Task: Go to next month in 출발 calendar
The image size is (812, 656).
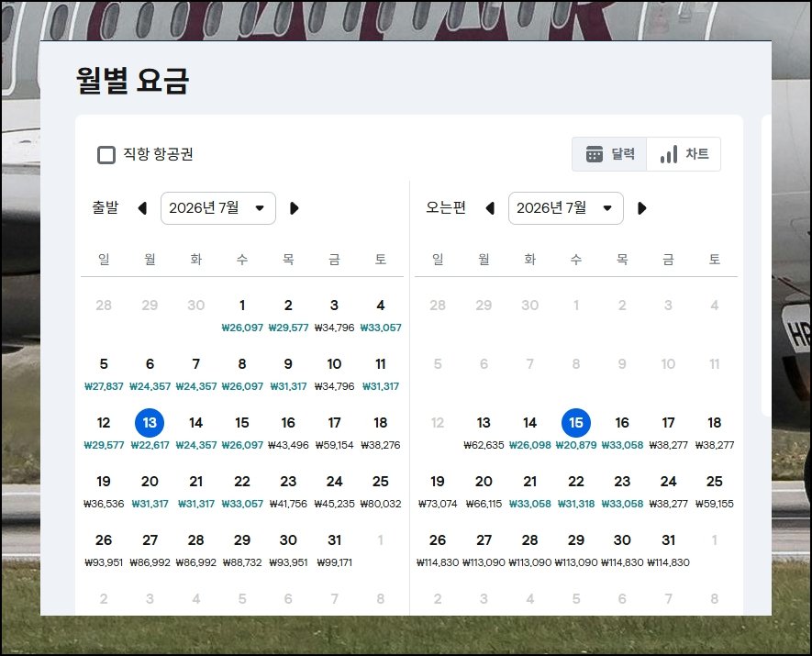Action: tap(294, 208)
